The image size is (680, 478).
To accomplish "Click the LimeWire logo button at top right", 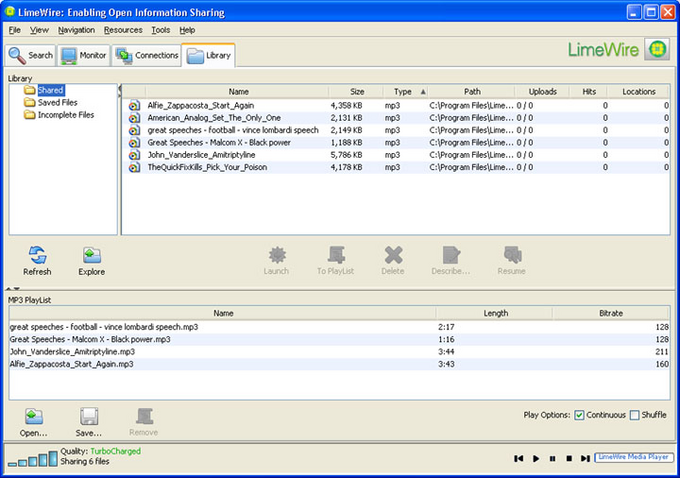I will coord(657,49).
